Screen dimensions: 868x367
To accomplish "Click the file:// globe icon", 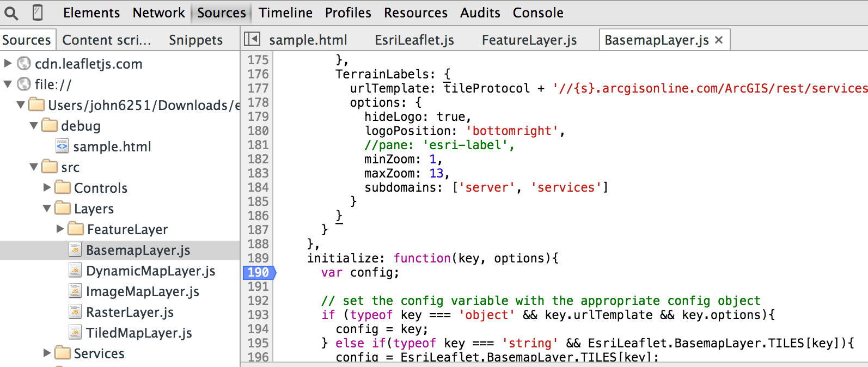I will coord(24,84).
